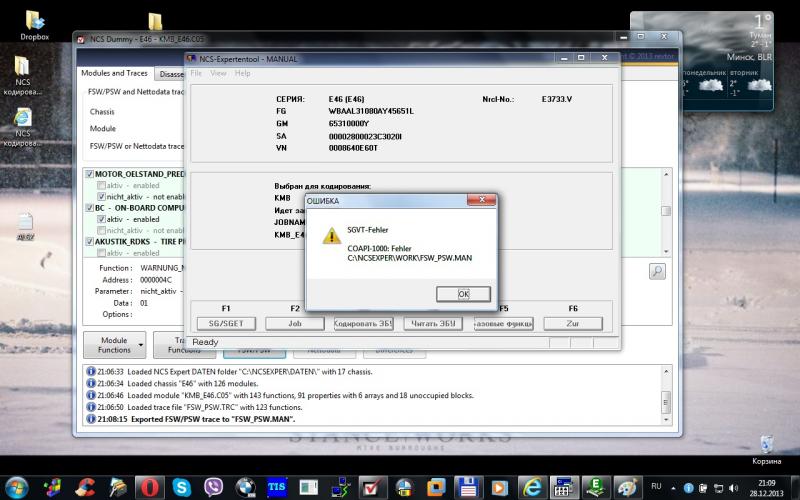Select the text document icon on the desktop
Viewport: 800px width, 500px height.
coord(24,226)
